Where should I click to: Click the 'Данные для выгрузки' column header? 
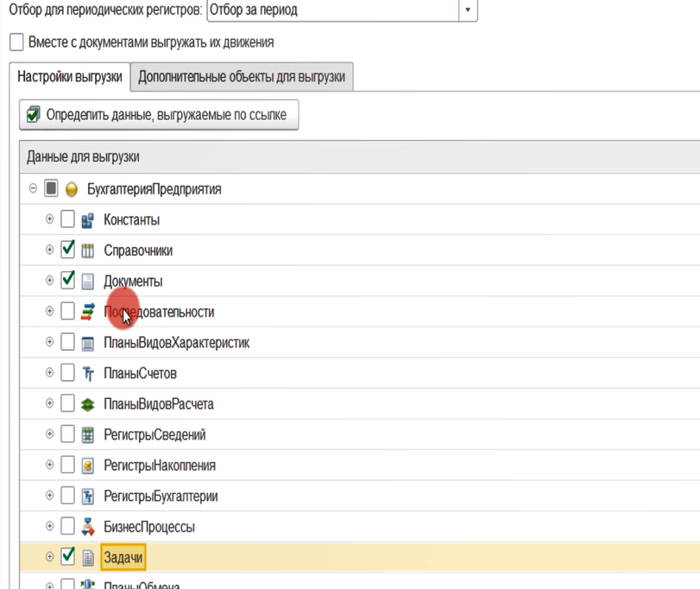(x=359, y=156)
